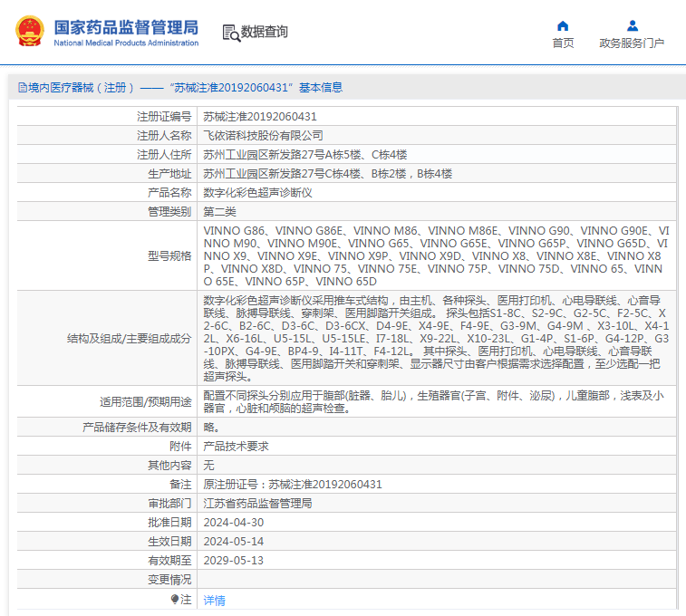Click the 政务服务门户 text label
Viewport: 686px width, 616px height.
(x=632, y=43)
